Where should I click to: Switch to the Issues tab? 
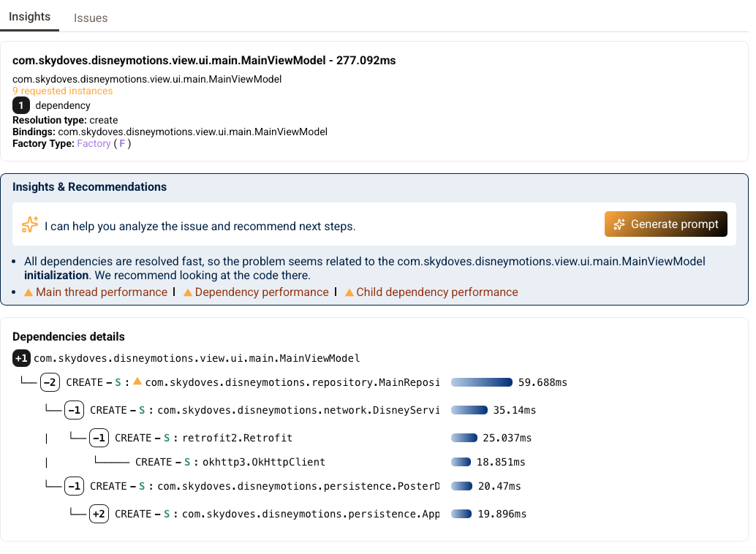[x=91, y=18]
